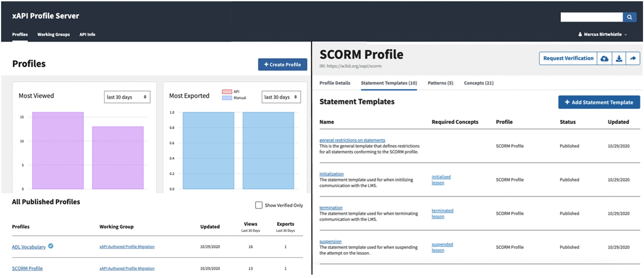
Task: Open the initialization statement template link
Action: point(331,174)
